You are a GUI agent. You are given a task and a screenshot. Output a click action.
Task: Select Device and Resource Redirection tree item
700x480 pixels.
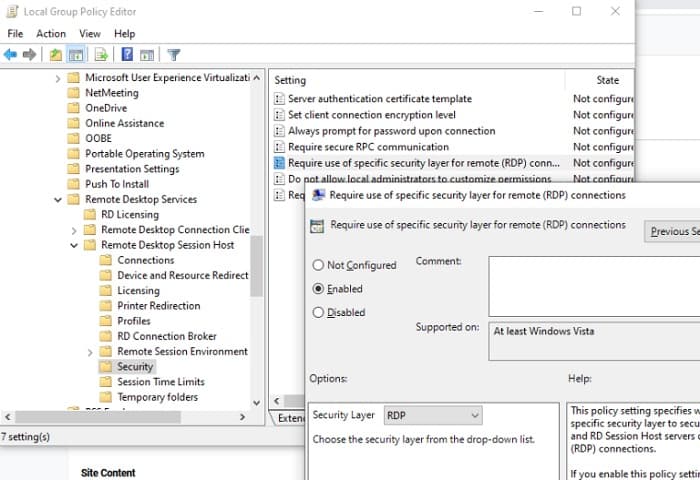pos(183,275)
